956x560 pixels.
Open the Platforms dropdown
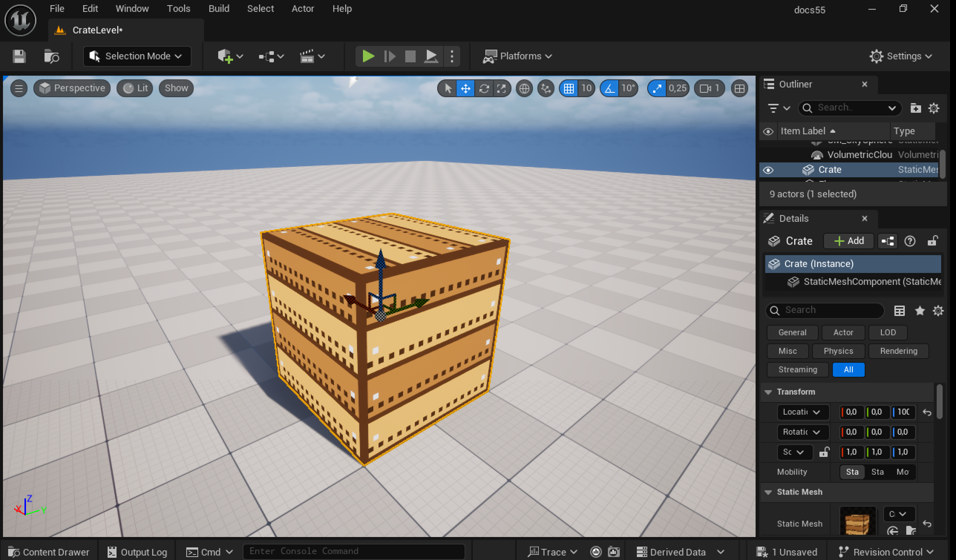[517, 56]
